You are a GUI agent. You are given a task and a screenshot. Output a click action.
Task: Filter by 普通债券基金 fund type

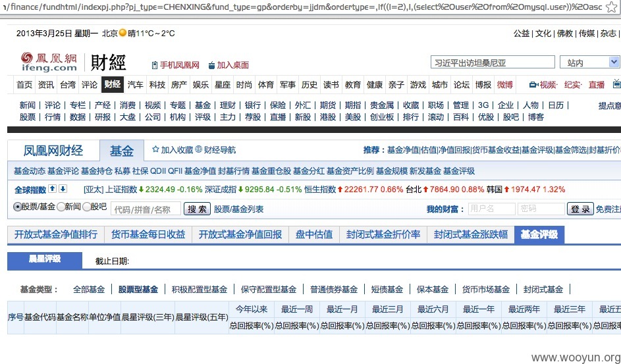tap(334, 290)
